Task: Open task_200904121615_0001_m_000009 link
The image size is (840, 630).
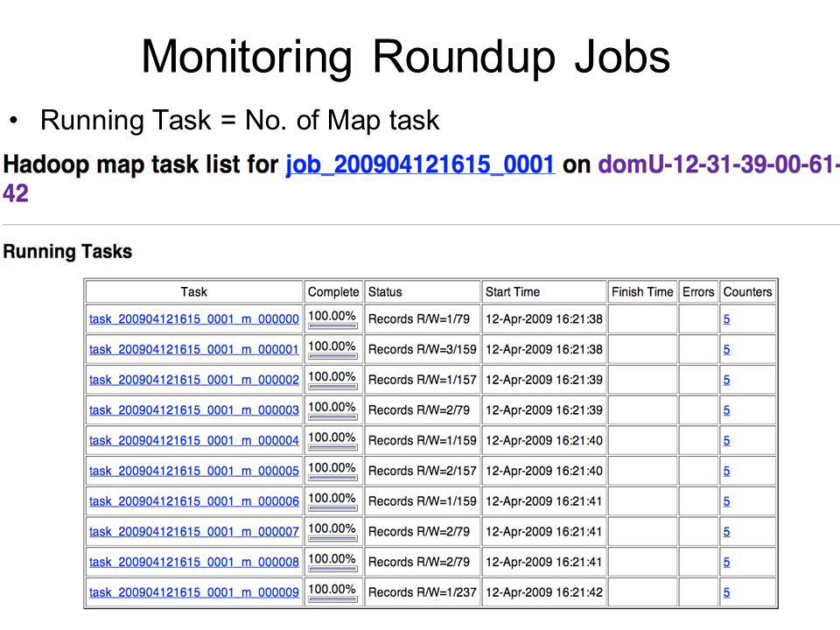Action: [194, 592]
